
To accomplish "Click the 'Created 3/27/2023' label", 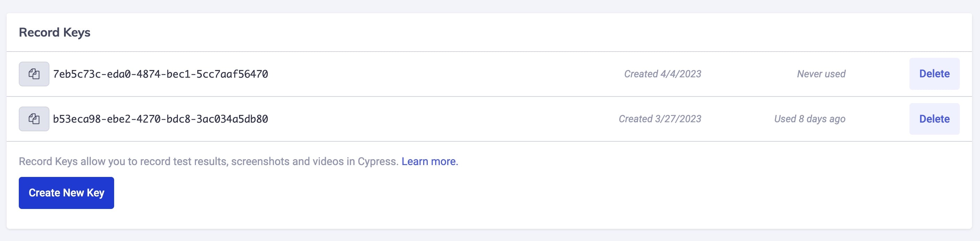I will click(x=660, y=119).
